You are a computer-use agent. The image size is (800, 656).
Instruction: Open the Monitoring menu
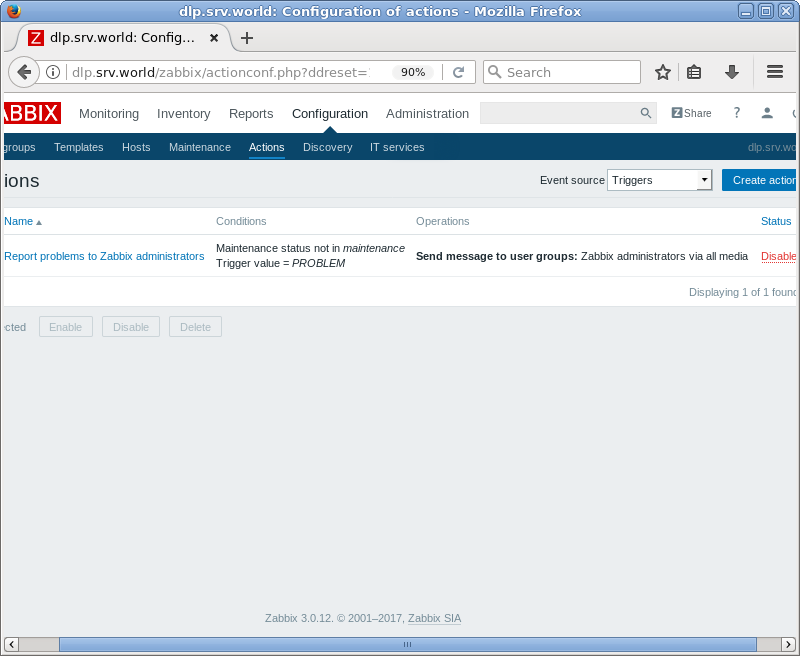(x=109, y=114)
